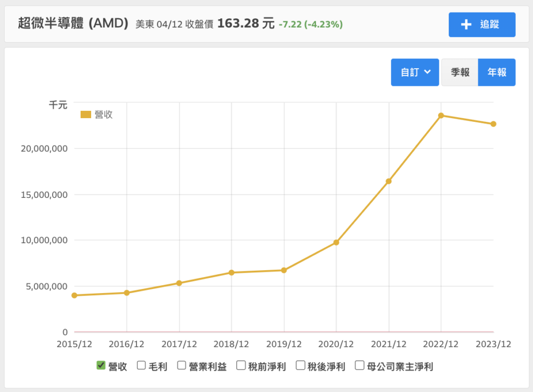The image size is (533, 392).
Task: Click the yellow 營收 legend swatch
Action: (x=86, y=115)
